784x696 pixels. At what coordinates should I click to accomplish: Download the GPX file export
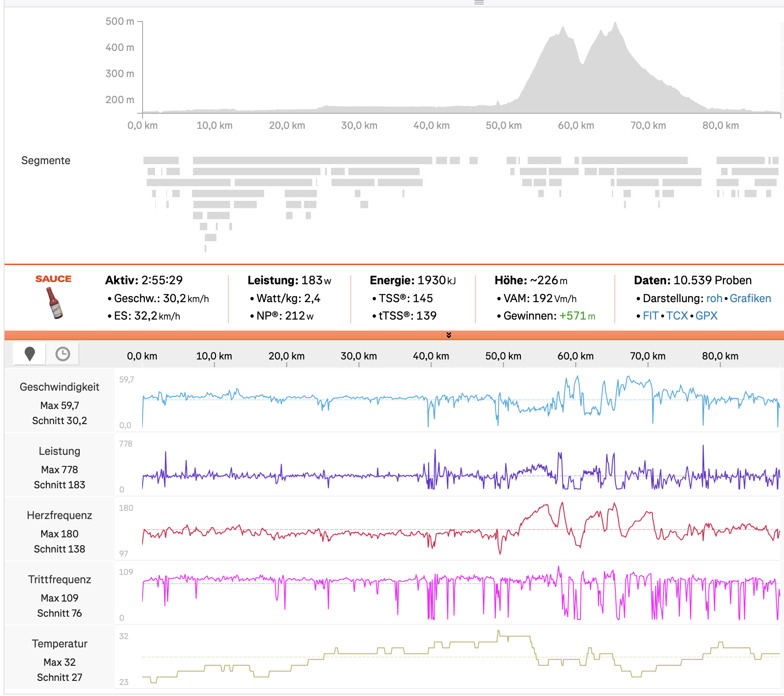pos(706,316)
